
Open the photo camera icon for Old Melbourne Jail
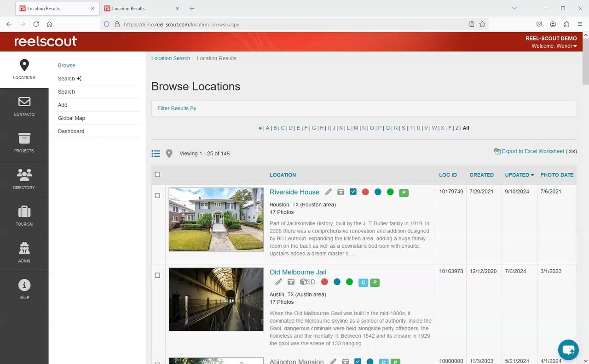[291, 282]
